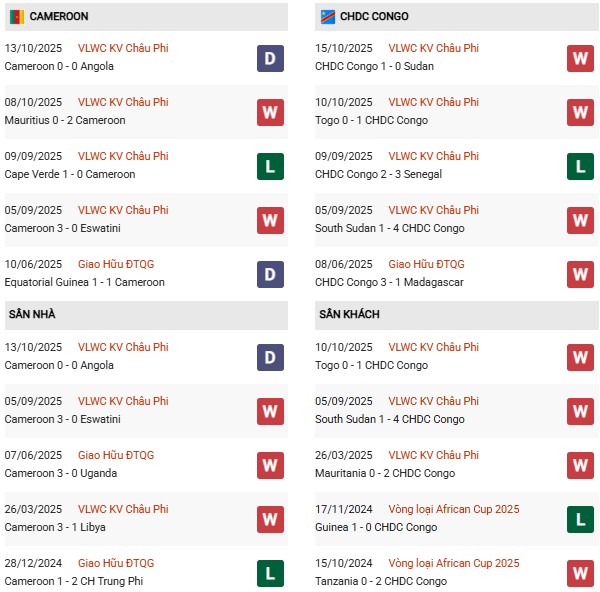Click the Cameroon 3 - 0 Uganda match row
Screen dimensions: 600x592
coord(61,473)
